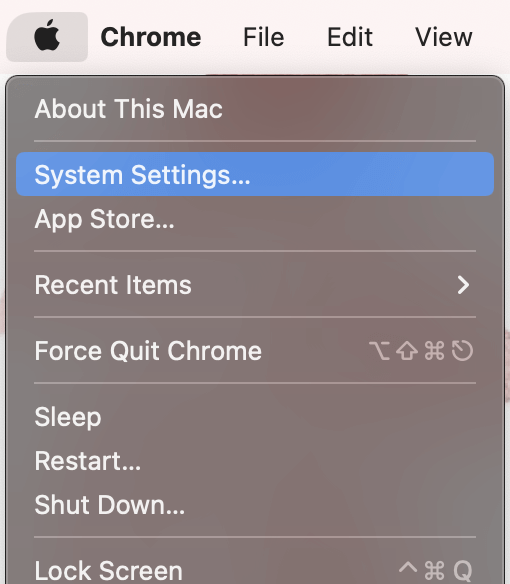Select the highlighted System Settings… entry
Screen dimensions: 510x584
(255, 174)
